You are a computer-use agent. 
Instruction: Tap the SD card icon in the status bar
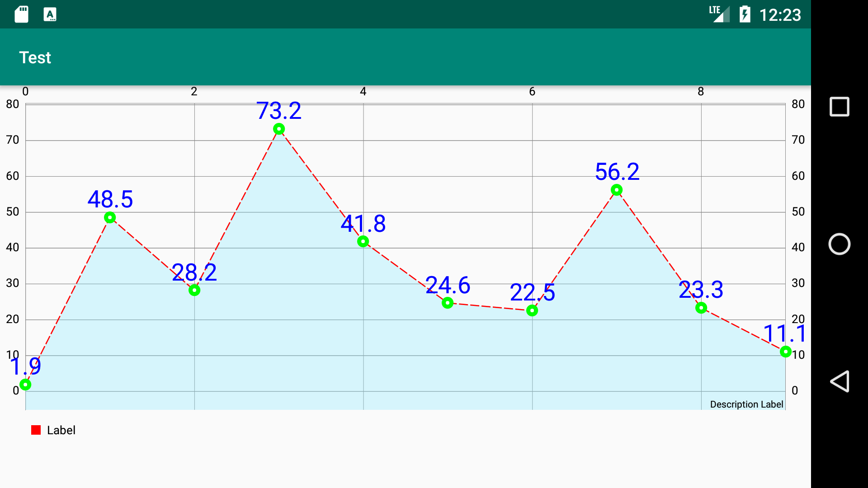(x=21, y=14)
